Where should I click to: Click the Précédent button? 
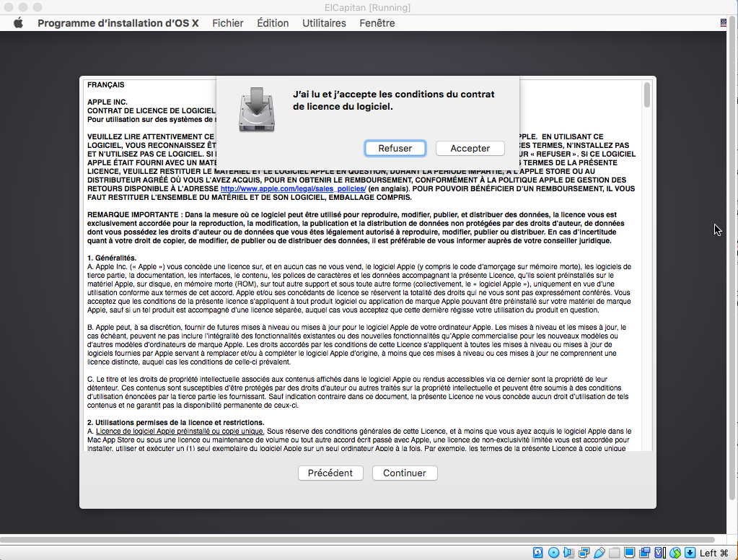pyautogui.click(x=330, y=473)
